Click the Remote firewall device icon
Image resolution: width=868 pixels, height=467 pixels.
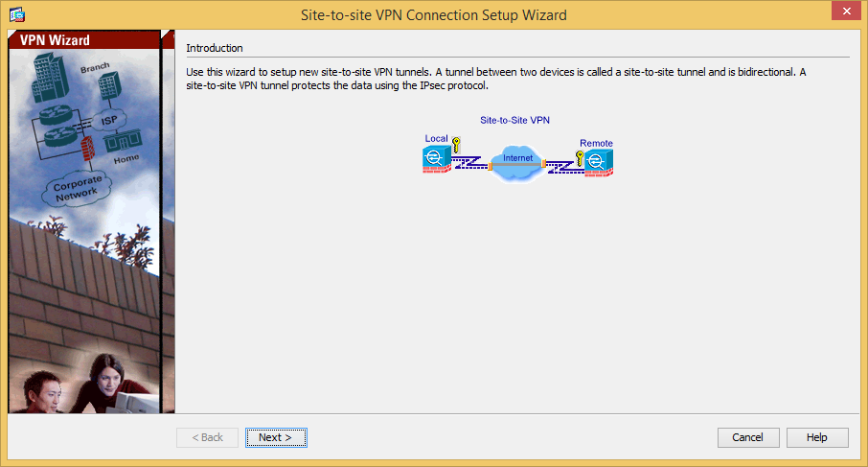(x=599, y=163)
